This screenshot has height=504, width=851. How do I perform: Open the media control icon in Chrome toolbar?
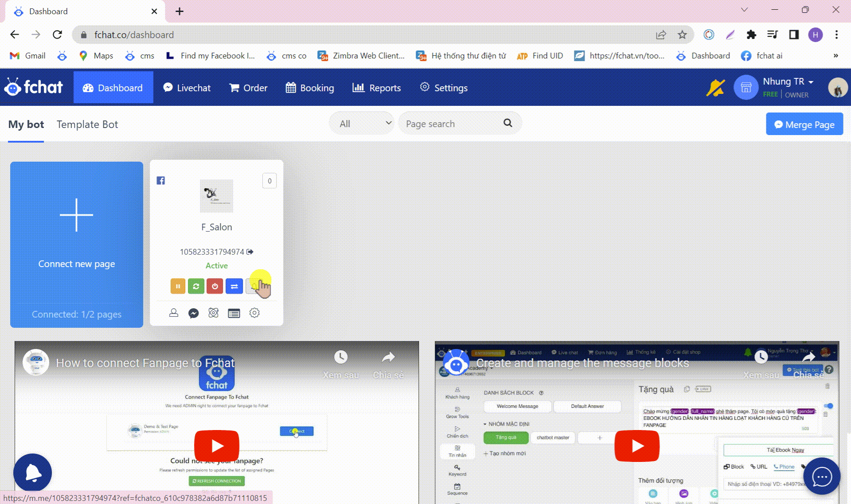[773, 35]
